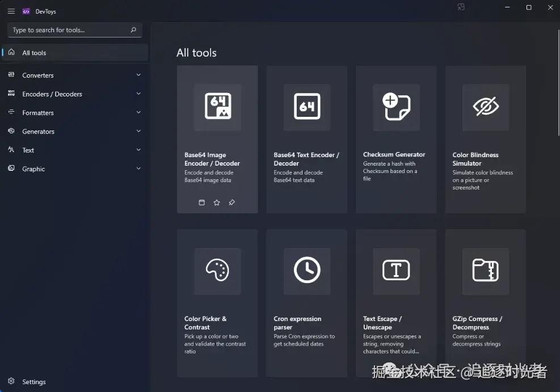Click 'Simulate color blindness' description
560x392 pixels.
pyautogui.click(x=482, y=180)
